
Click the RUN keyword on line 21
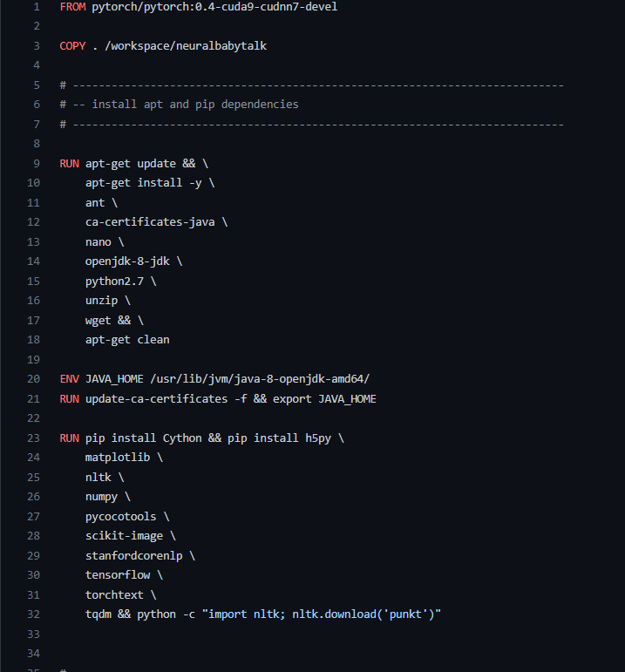click(70, 399)
